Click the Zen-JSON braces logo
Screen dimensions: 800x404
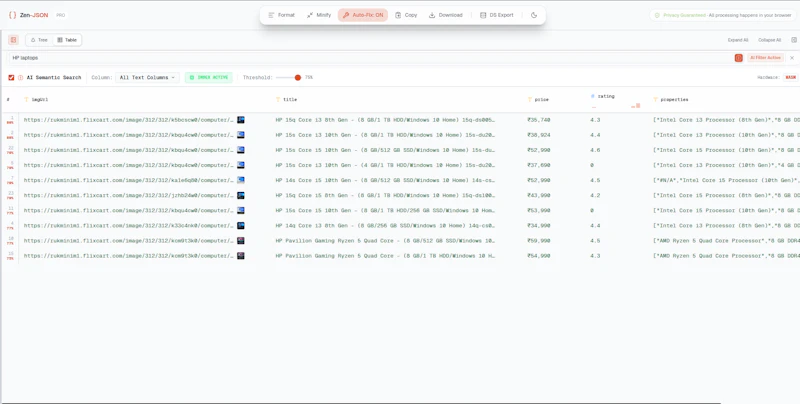point(12,15)
